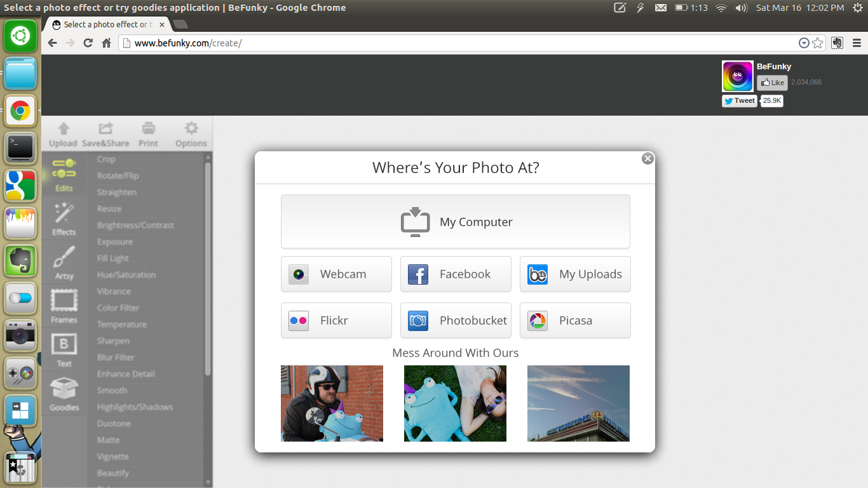
Task: Open the BeFunky logo avatar
Action: click(738, 76)
